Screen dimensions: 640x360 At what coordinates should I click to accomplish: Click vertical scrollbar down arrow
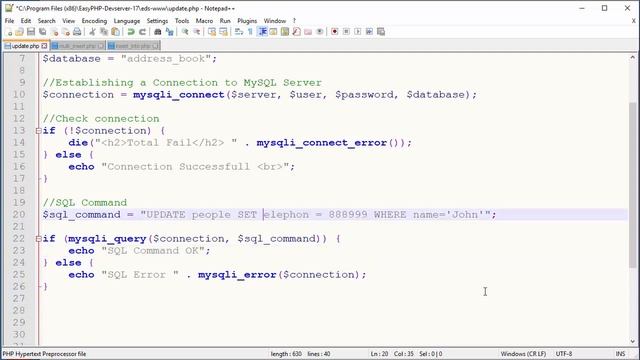click(633, 341)
